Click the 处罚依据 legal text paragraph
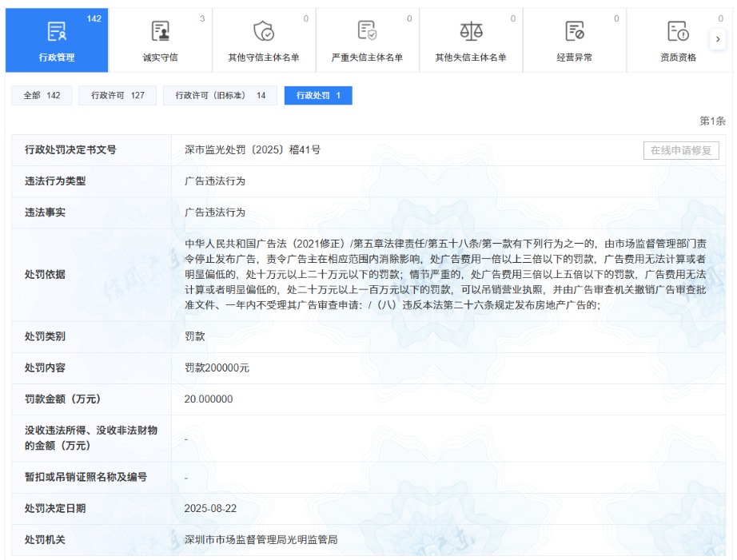This screenshot has height=560, width=737. pos(445,274)
